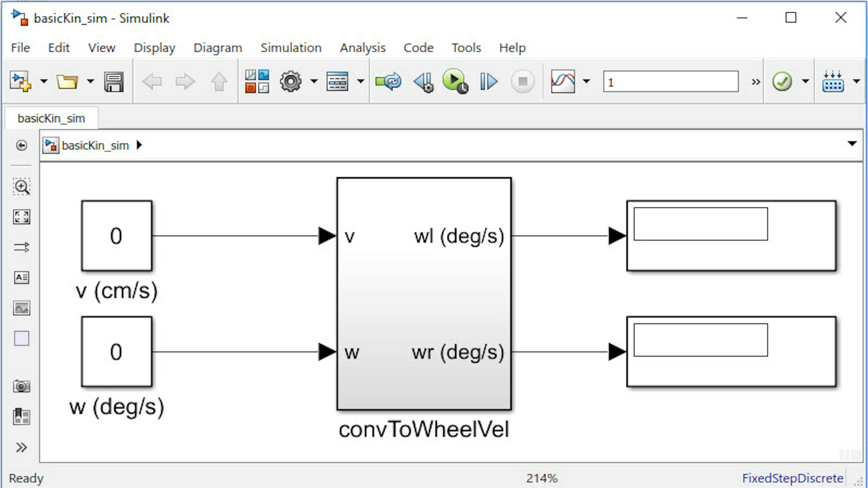
Task: Open the New Model dropdown arrow
Action: coord(44,81)
